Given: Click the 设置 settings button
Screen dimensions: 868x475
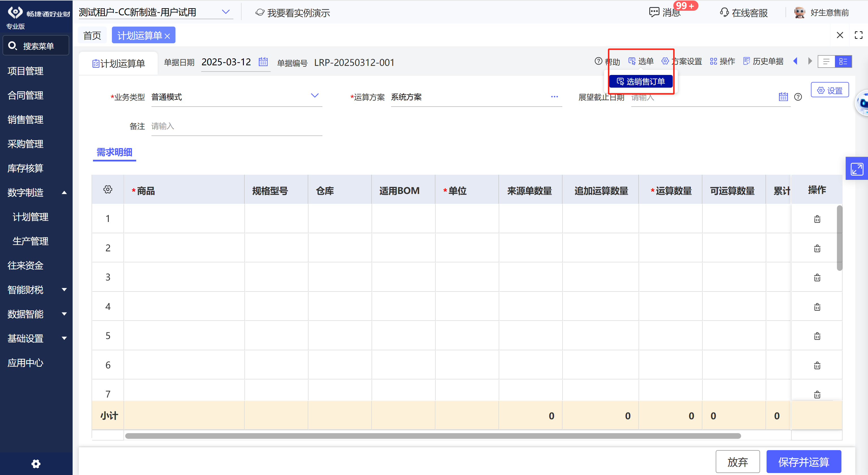Looking at the screenshot, I should click(x=830, y=90).
